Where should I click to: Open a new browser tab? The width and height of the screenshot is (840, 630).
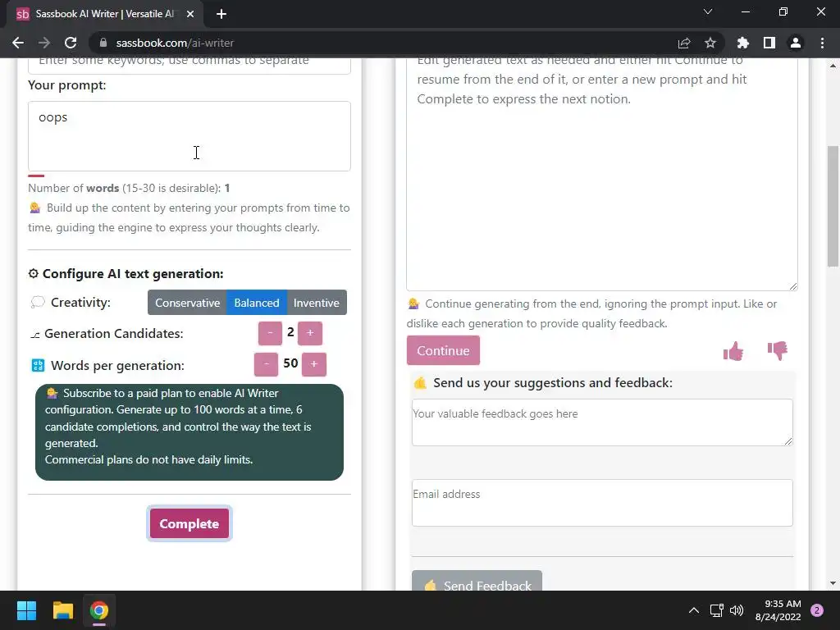[221, 14]
